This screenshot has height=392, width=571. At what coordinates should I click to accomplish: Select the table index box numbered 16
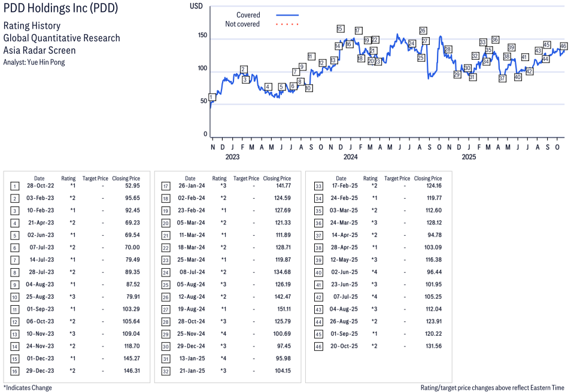pos(14,371)
